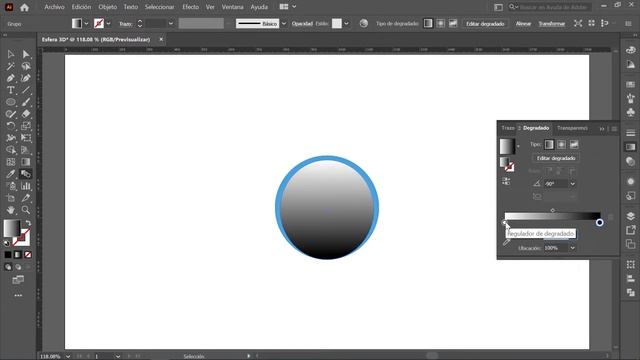
Task: Choose the Scale tool
Action: coord(26,126)
